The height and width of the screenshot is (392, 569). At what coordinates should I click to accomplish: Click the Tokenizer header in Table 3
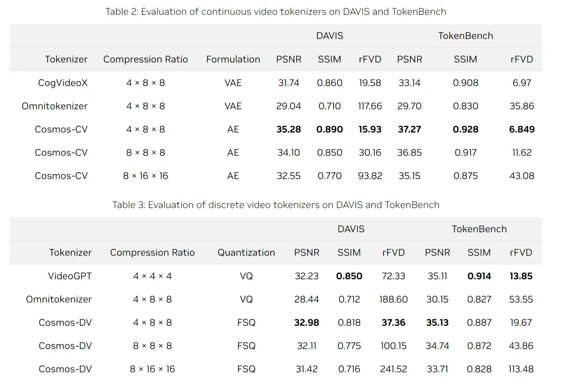point(71,252)
